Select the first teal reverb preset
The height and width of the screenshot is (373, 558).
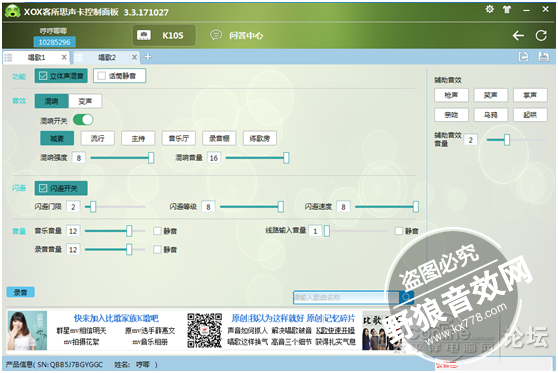[x=57, y=138]
